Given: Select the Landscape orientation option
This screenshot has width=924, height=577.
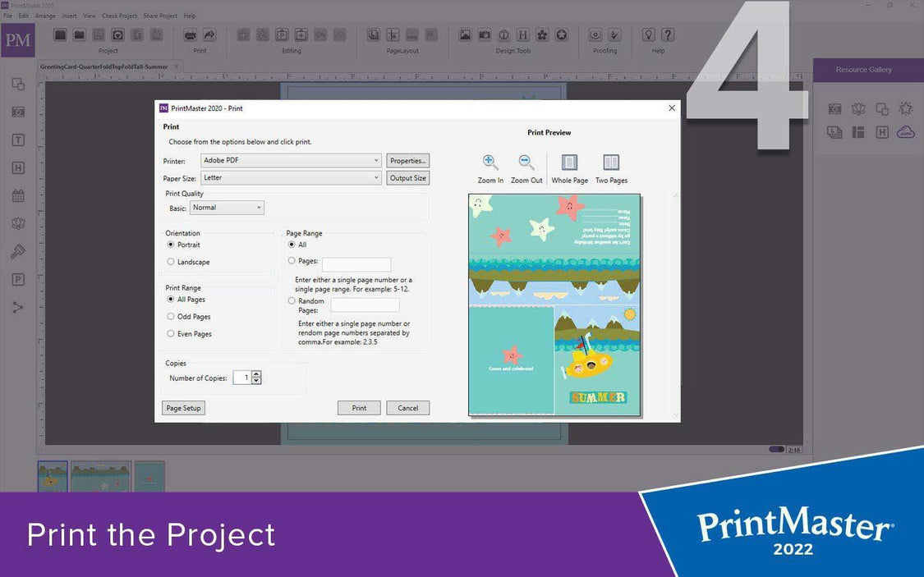Looking at the screenshot, I should coord(173,262).
